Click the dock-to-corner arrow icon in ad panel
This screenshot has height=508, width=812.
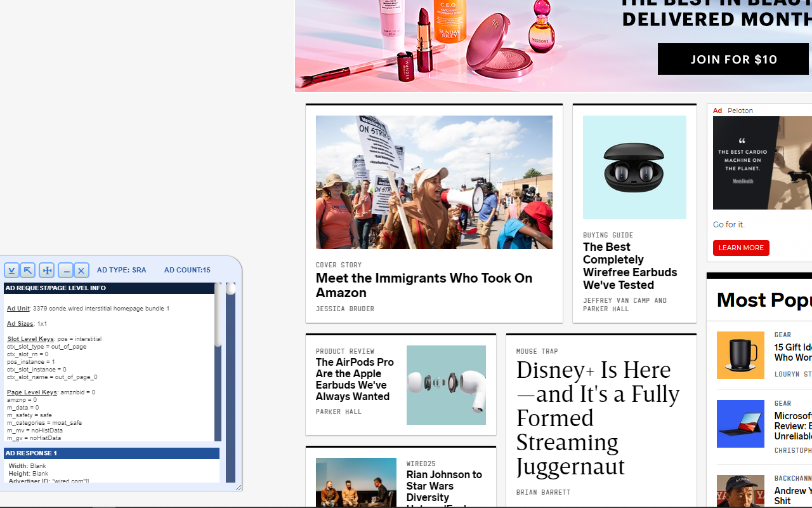[28, 271]
